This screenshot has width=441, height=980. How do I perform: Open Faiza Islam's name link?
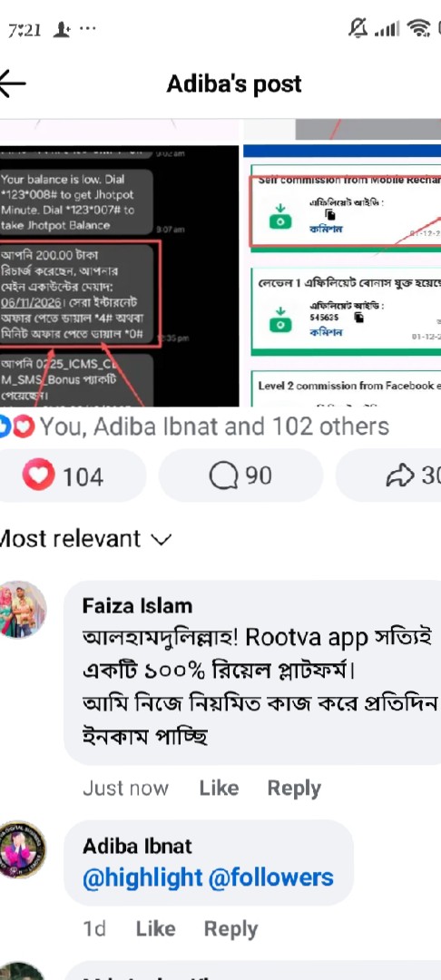tap(137, 605)
